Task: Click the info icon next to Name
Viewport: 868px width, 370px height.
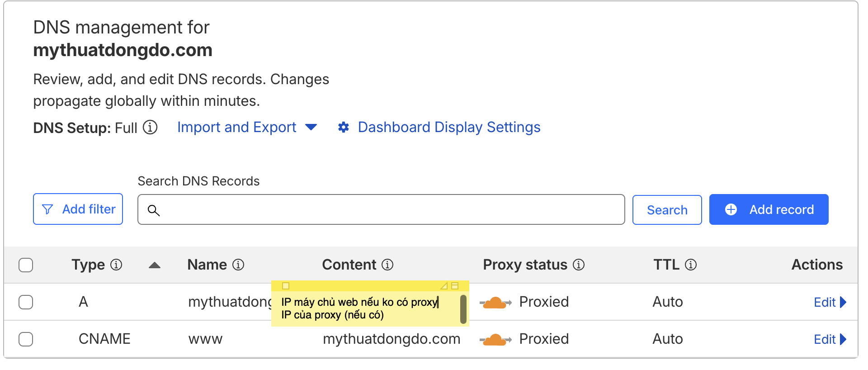Action: [x=238, y=265]
